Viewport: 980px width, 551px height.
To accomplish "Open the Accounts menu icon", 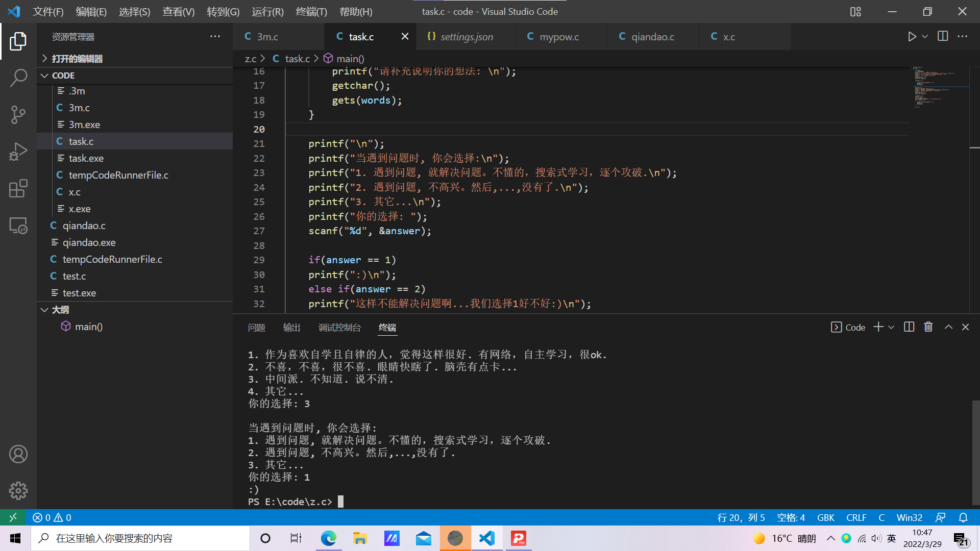I will tap(18, 454).
